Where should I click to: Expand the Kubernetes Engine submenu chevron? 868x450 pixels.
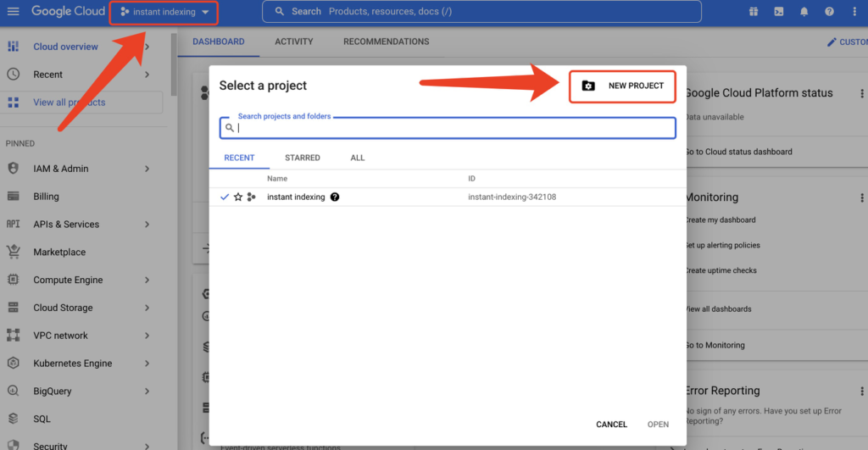[147, 363]
